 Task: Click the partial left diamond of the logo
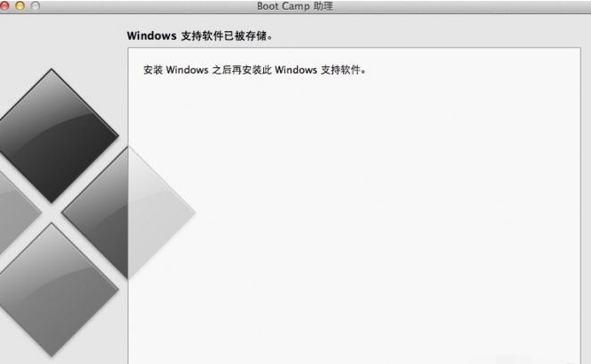coord(17,213)
